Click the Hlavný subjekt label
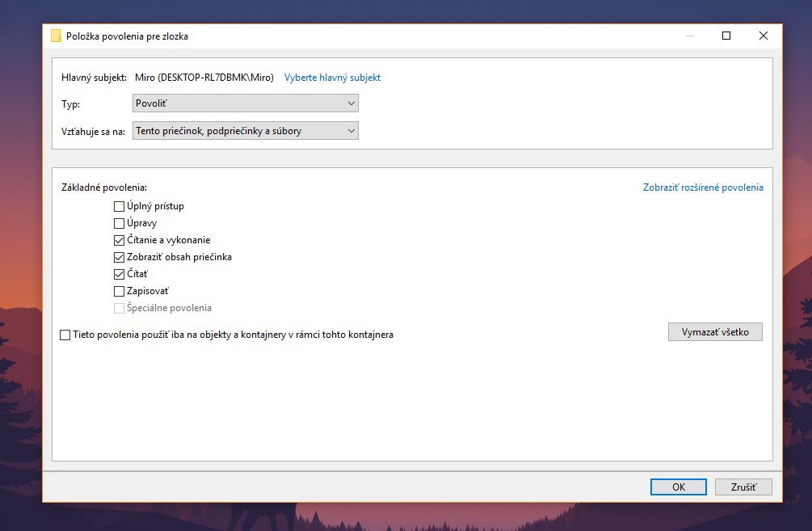 pos(94,78)
